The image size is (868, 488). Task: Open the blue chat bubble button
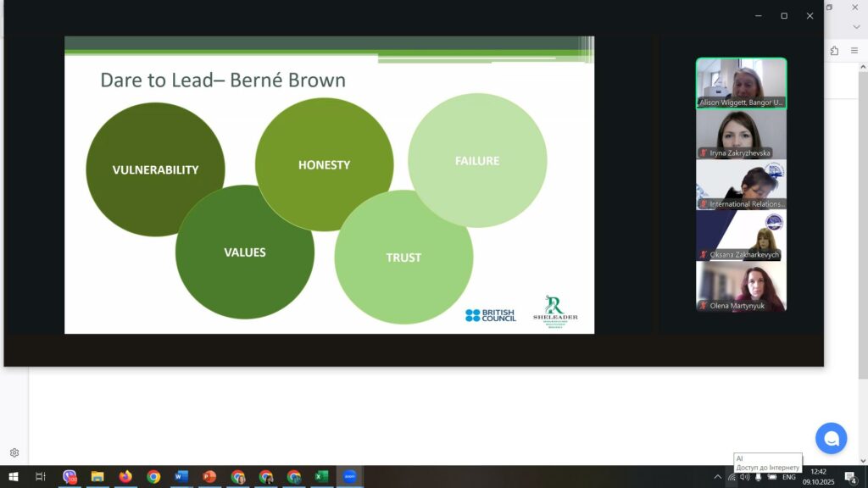coord(831,438)
